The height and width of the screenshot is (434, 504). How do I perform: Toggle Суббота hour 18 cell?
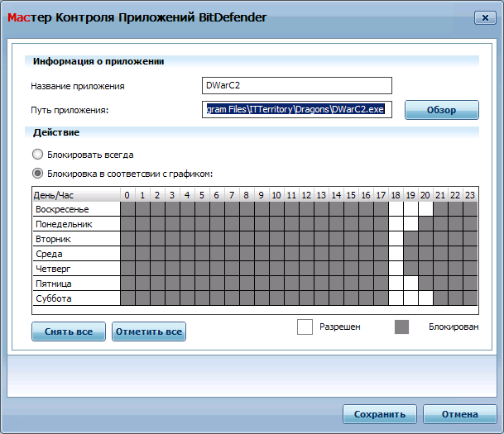point(396,298)
